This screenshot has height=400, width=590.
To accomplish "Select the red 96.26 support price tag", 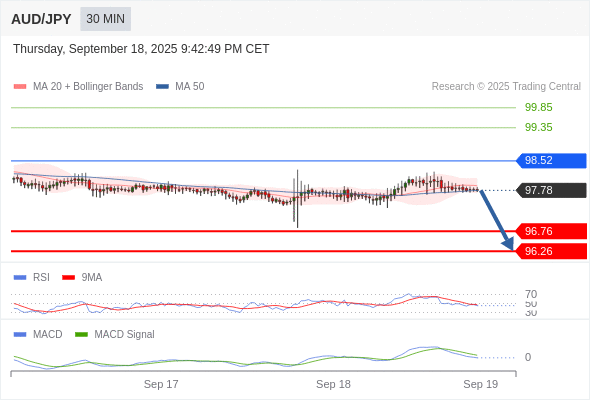I will pos(551,251).
